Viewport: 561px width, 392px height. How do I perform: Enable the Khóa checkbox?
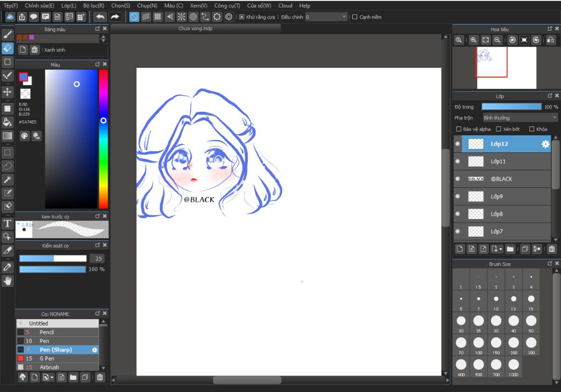pyautogui.click(x=531, y=129)
